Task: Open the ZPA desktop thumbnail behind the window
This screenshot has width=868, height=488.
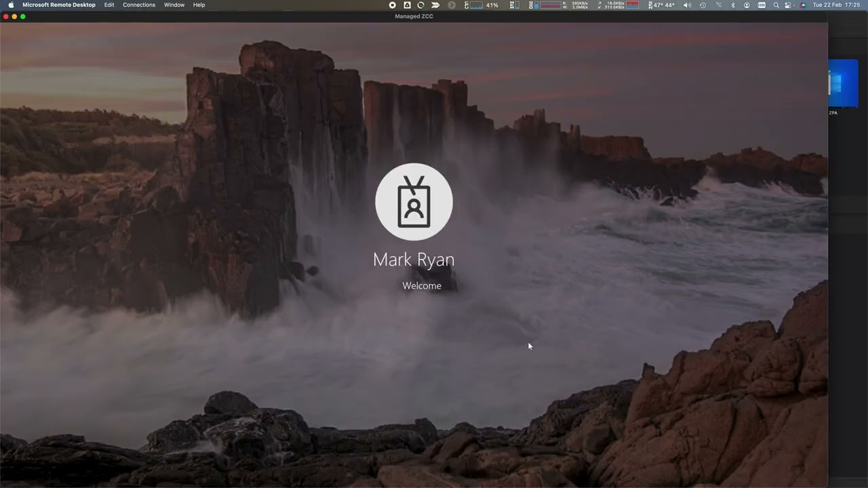Action: click(843, 83)
